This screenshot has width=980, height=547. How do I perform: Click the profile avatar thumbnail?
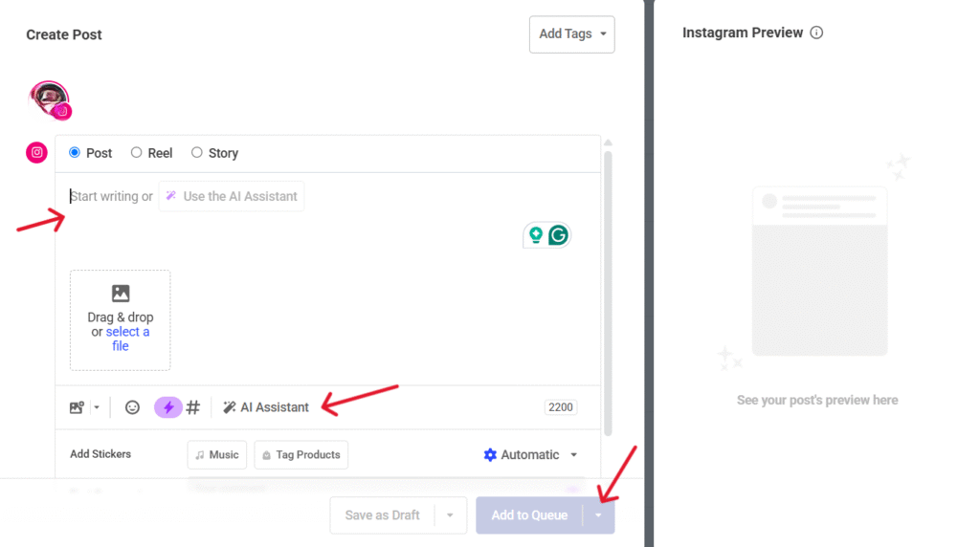[x=49, y=98]
